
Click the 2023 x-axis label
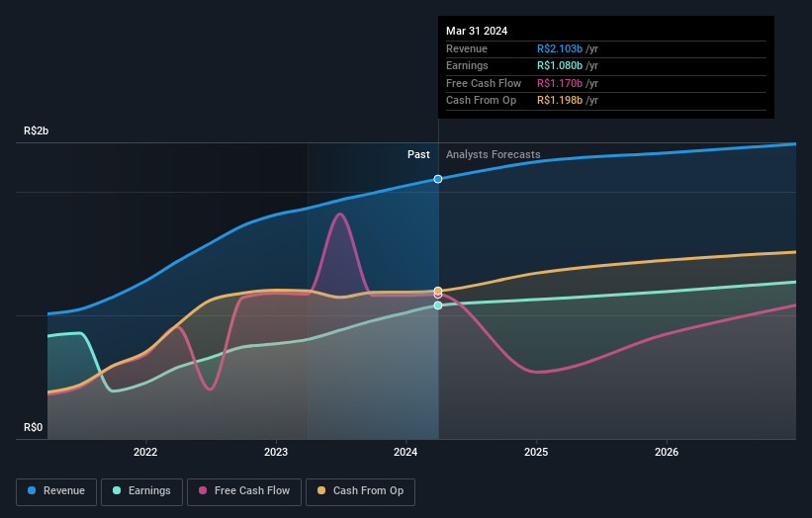click(x=276, y=453)
